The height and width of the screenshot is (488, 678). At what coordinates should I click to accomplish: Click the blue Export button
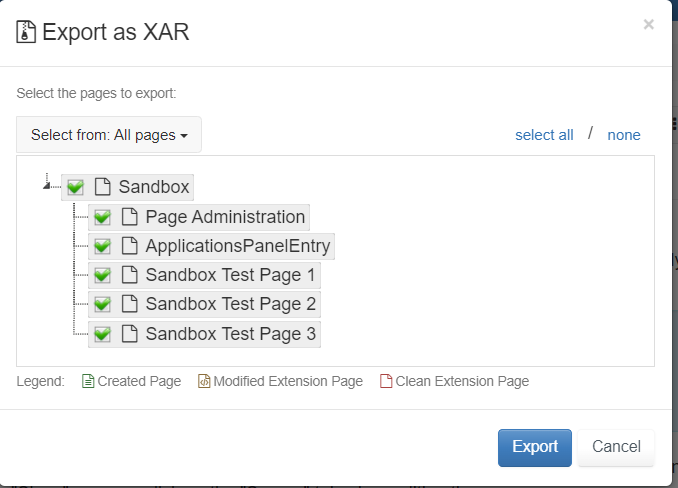point(535,448)
